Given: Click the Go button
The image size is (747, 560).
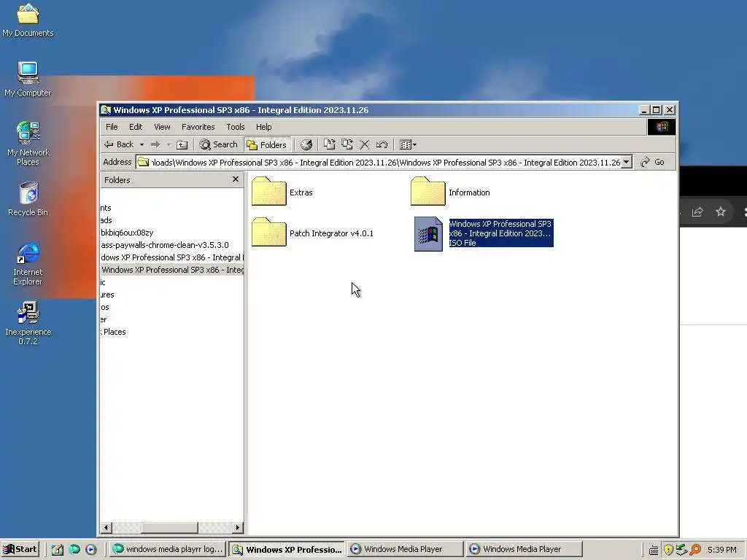Looking at the screenshot, I should click(653, 163).
